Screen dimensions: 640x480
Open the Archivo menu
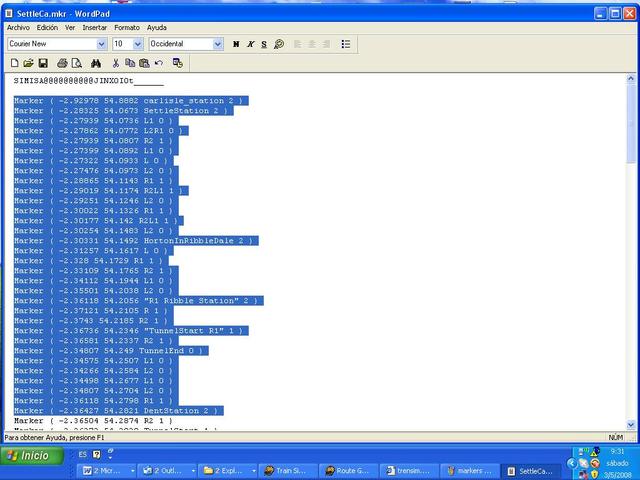click(19, 27)
